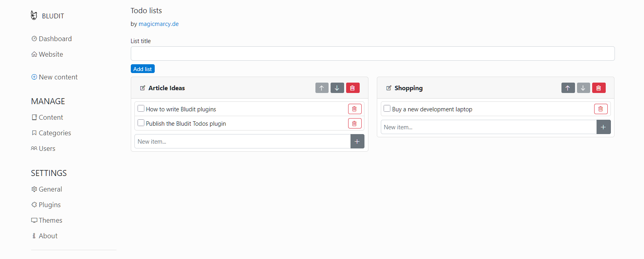Image resolution: width=644 pixels, height=259 pixels.
Task: Move Article Ideas list up
Action: (x=322, y=88)
